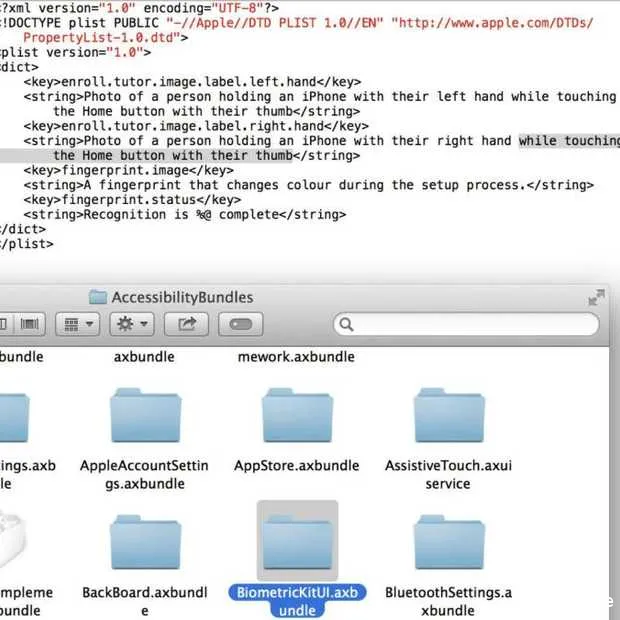Click the closing /plist tag line
This screenshot has height=620, width=620.
point(26,244)
